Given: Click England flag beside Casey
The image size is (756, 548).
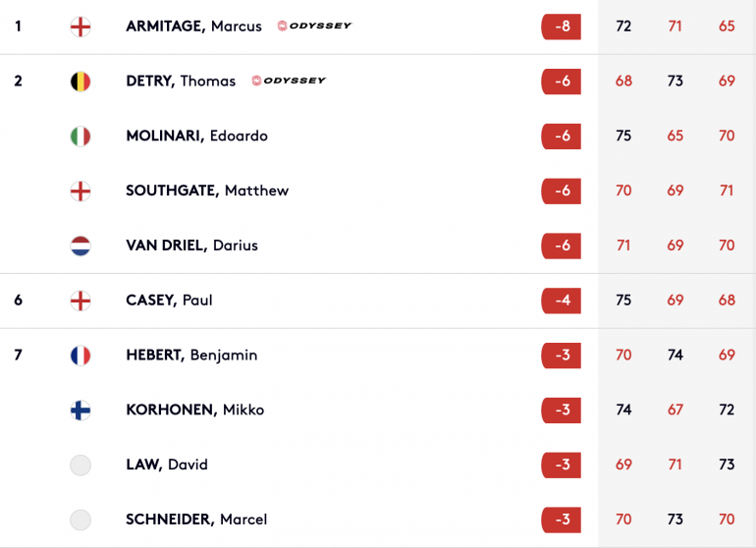Looking at the screenshot, I should (81, 301).
